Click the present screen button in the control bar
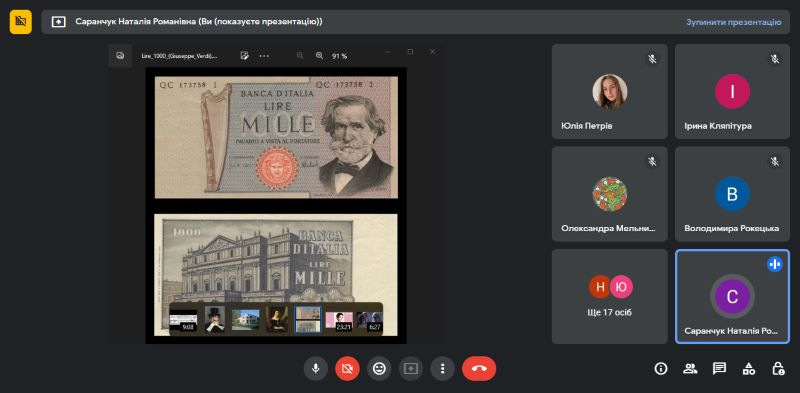 click(411, 369)
